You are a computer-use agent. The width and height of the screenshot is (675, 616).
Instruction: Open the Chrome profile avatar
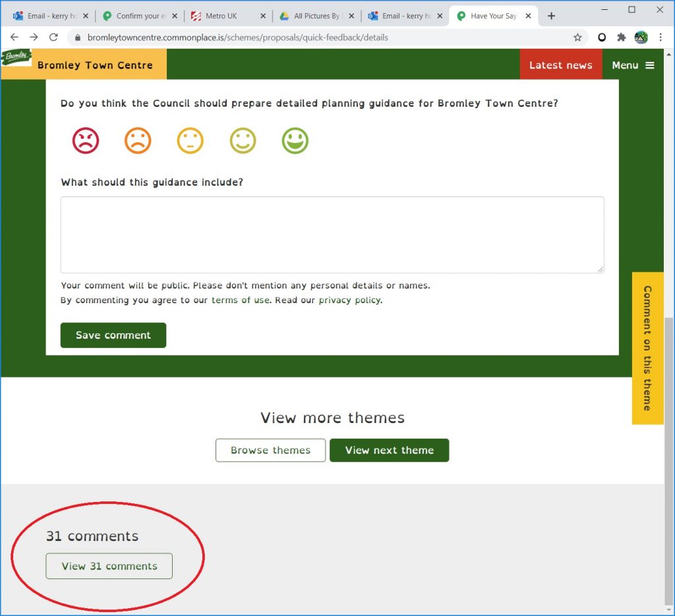click(x=641, y=38)
